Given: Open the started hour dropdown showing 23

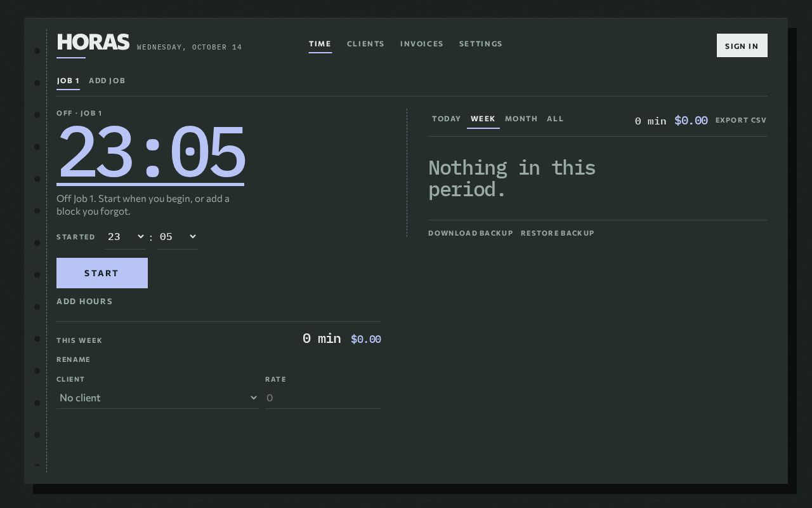Looking at the screenshot, I should coord(126,237).
